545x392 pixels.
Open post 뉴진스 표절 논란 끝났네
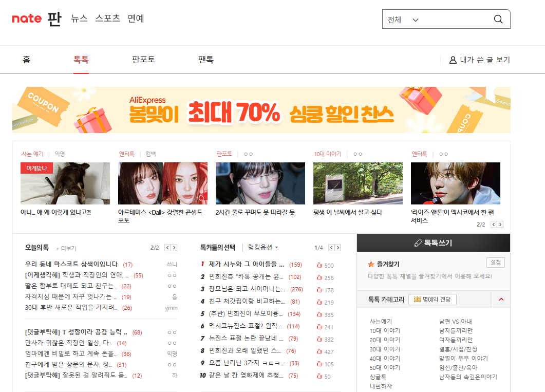[x=246, y=338]
